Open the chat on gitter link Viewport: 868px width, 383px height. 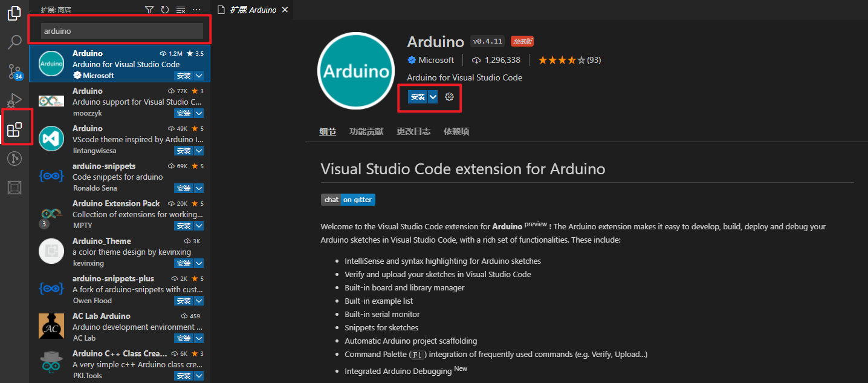click(348, 199)
